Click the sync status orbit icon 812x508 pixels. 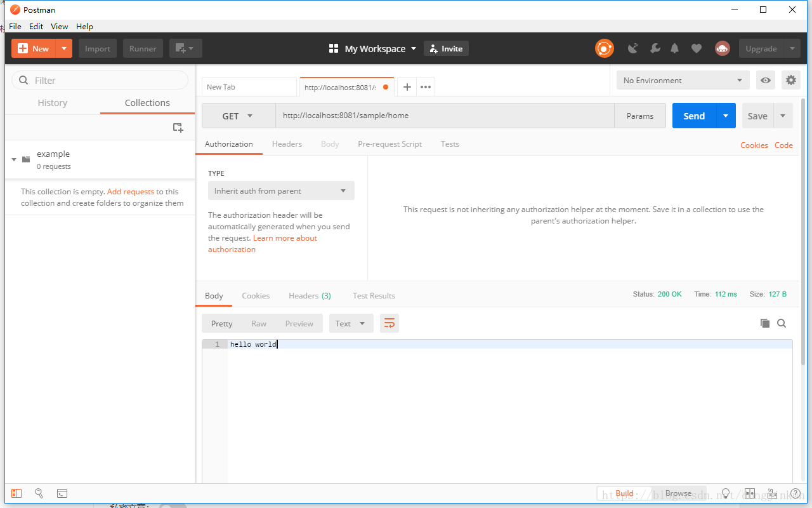point(605,48)
